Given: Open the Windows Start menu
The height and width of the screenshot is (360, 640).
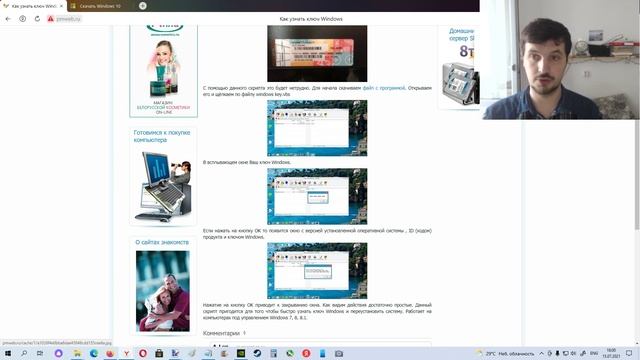Looking at the screenshot, I should 8,353.
